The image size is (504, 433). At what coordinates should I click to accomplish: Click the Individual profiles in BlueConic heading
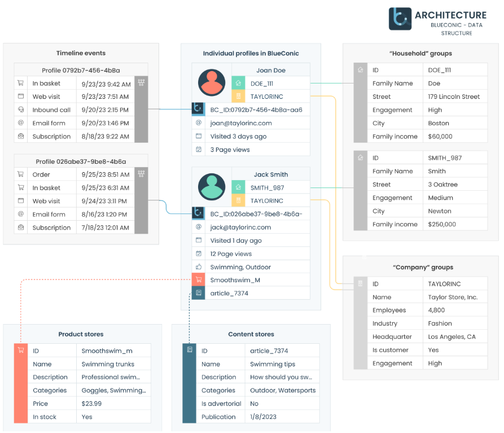tap(251, 54)
